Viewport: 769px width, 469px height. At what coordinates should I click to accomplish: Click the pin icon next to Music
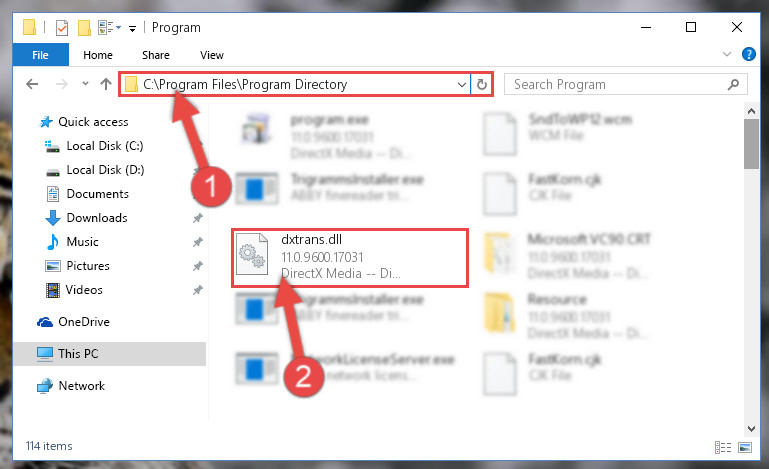point(197,242)
